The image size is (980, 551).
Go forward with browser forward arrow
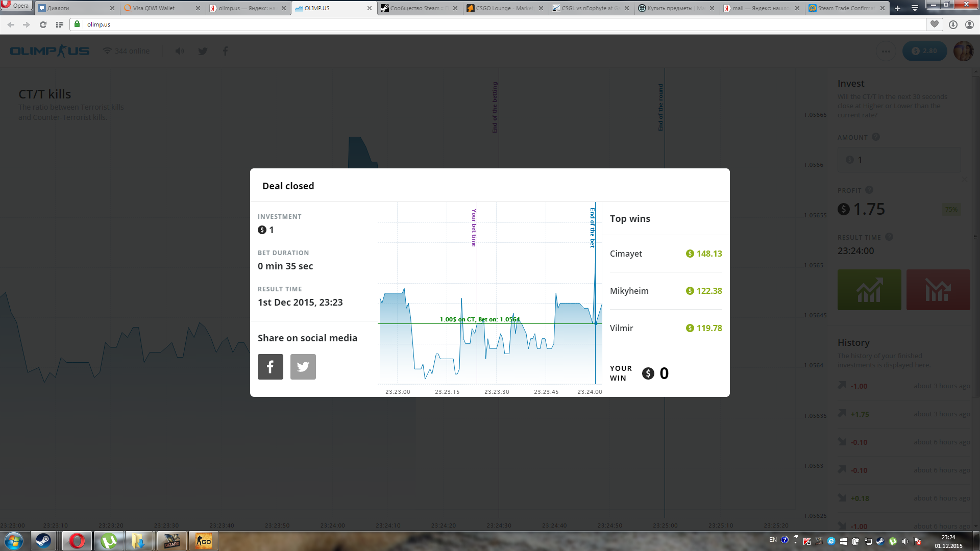coord(27,24)
